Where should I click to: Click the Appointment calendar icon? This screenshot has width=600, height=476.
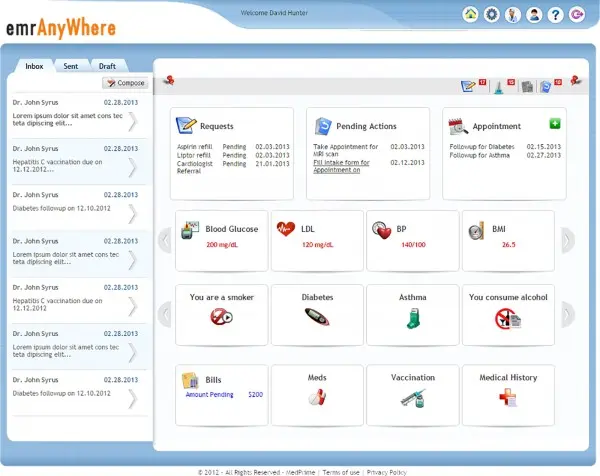[x=458, y=127]
